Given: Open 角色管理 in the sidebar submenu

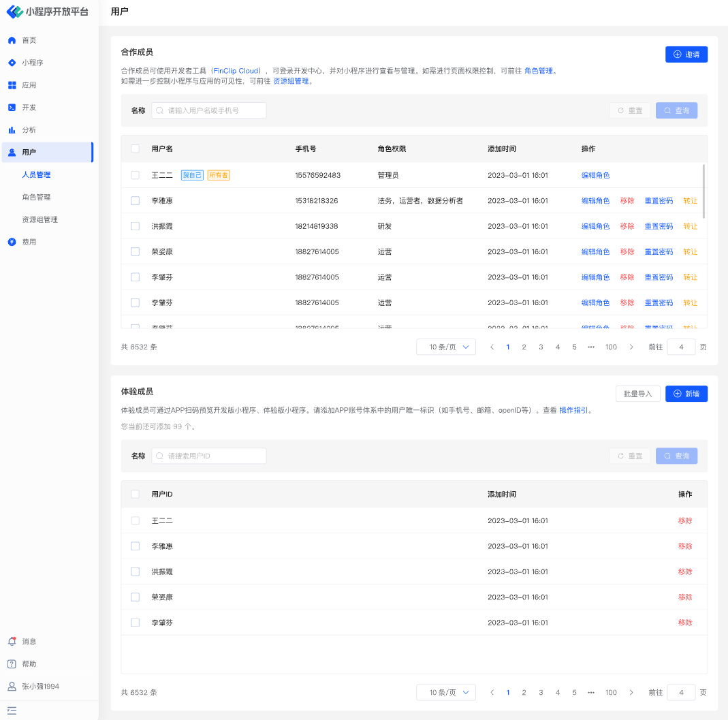Looking at the screenshot, I should 36,197.
